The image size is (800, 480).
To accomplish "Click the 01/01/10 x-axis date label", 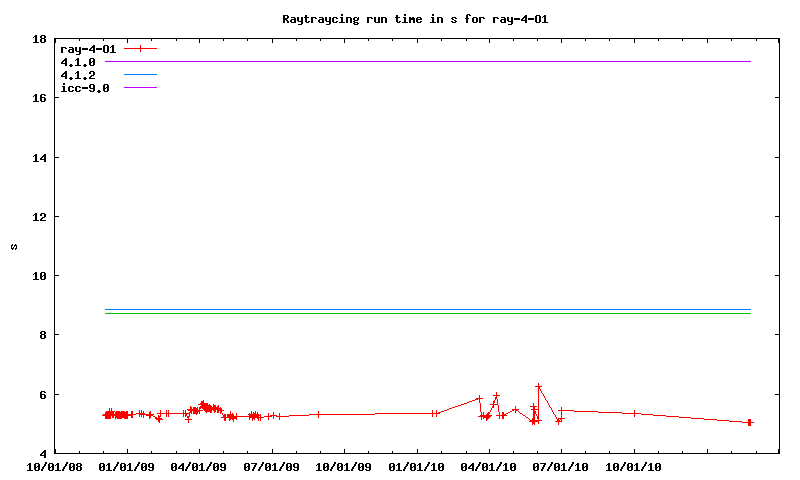I will [x=417, y=466].
